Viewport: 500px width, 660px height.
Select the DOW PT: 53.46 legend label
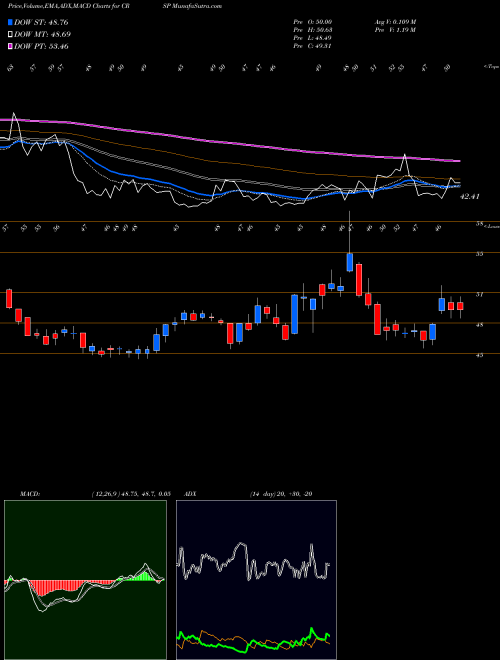[x=41, y=46]
